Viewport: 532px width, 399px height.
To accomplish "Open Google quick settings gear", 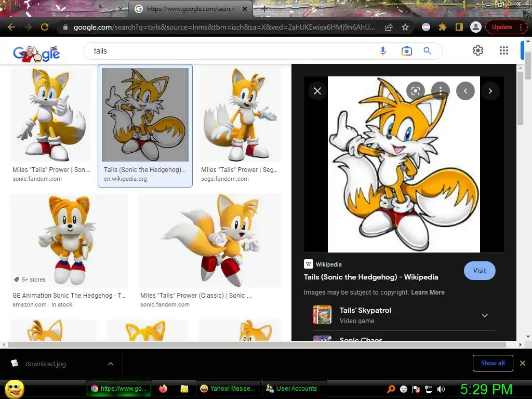I will click(478, 50).
